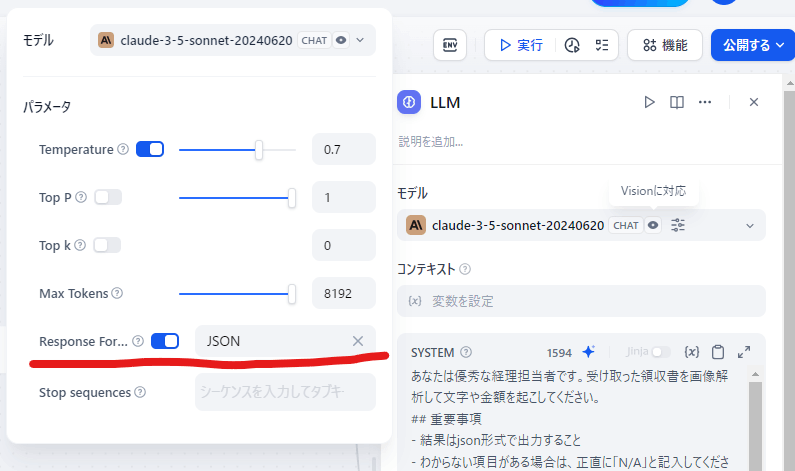795x471 pixels.
Task: Click the Temperature slider handle
Action: click(259, 150)
